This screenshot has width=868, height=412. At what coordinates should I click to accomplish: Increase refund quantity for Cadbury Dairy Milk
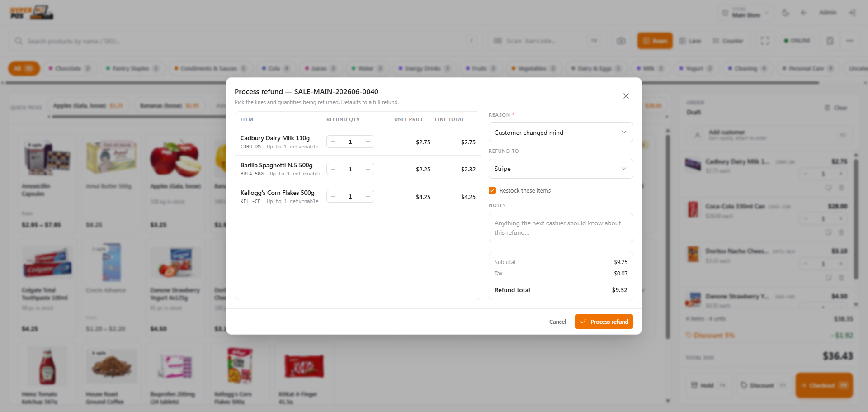point(368,142)
